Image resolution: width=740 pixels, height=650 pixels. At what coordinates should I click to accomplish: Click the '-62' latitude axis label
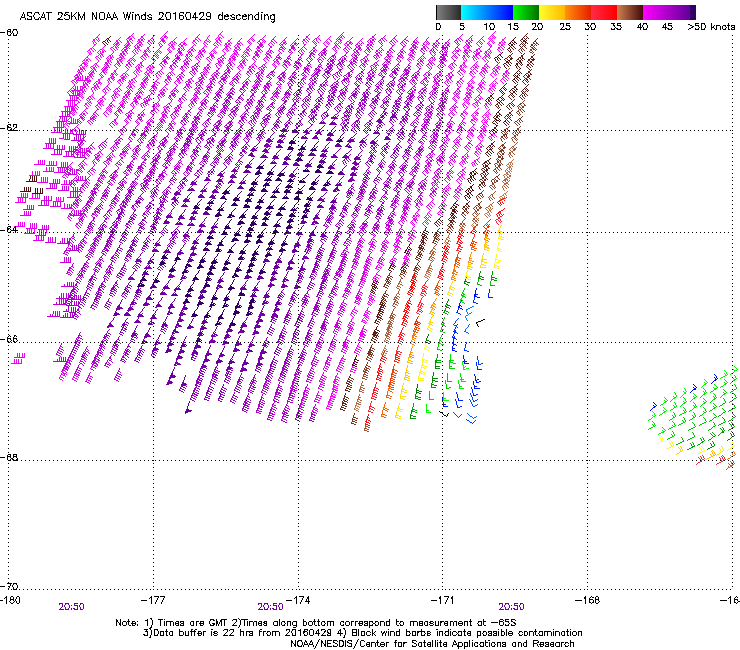point(9,127)
